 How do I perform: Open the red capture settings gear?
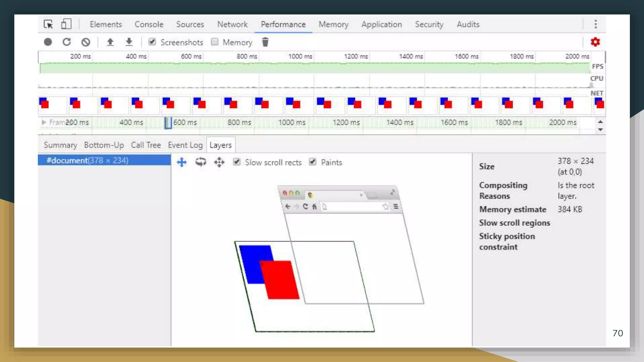(x=595, y=42)
